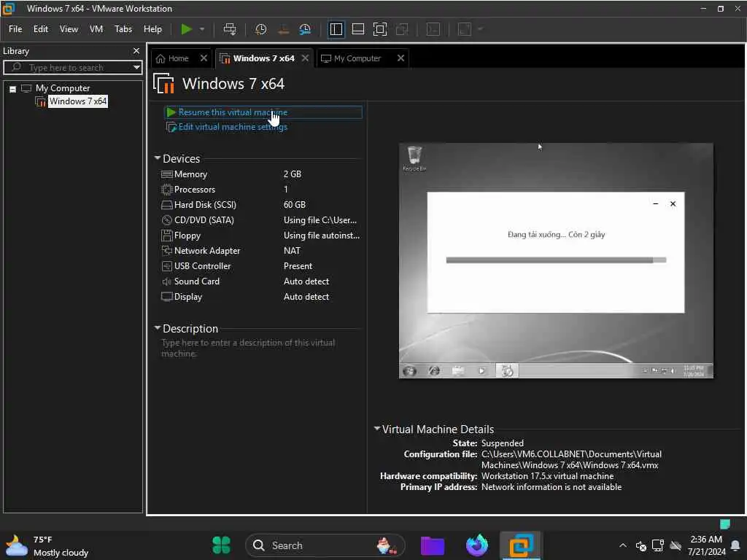Screen dimensions: 747x560
Task: Close the Library panel
Action: pyautogui.click(x=136, y=50)
